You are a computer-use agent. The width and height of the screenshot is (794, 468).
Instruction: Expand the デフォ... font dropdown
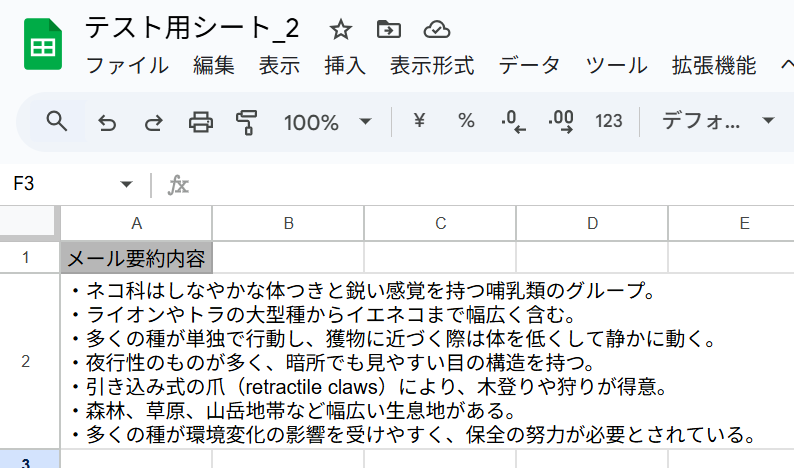pyautogui.click(x=718, y=121)
